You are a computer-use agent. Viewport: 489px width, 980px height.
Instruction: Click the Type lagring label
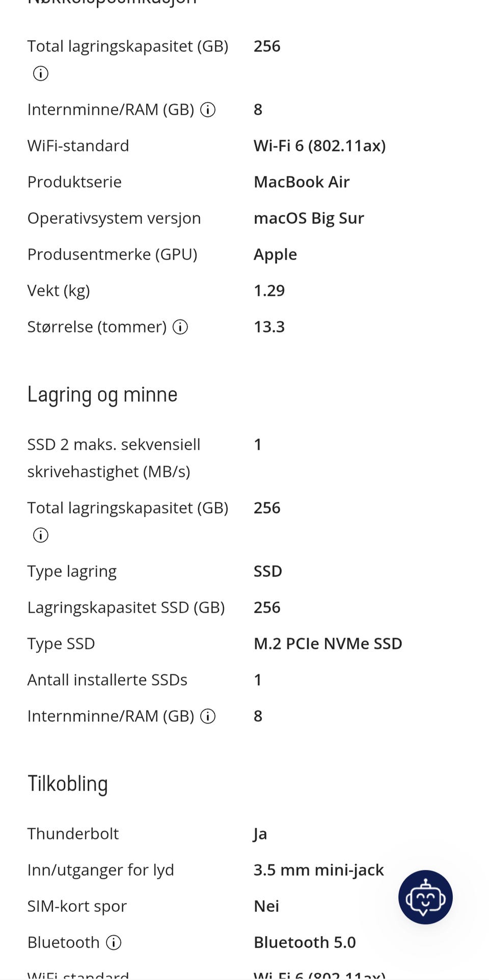pyautogui.click(x=72, y=571)
